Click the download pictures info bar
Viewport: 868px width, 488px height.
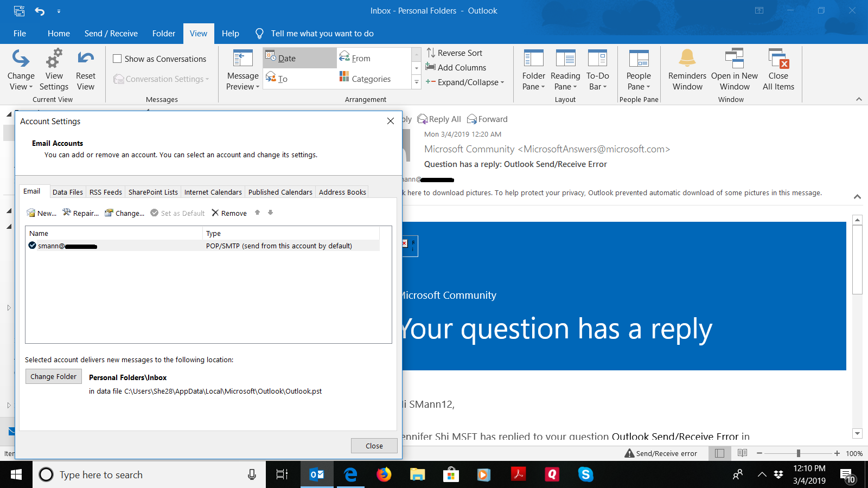613,192
